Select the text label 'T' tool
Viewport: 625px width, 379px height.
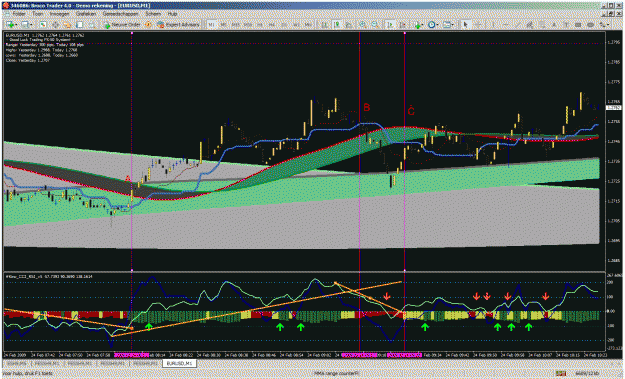[566, 25]
